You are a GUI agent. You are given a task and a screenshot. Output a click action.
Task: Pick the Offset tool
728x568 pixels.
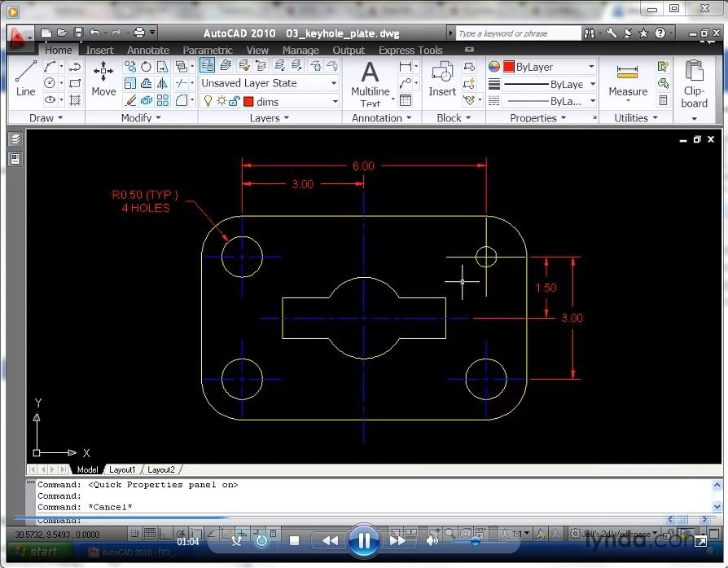tap(147, 83)
